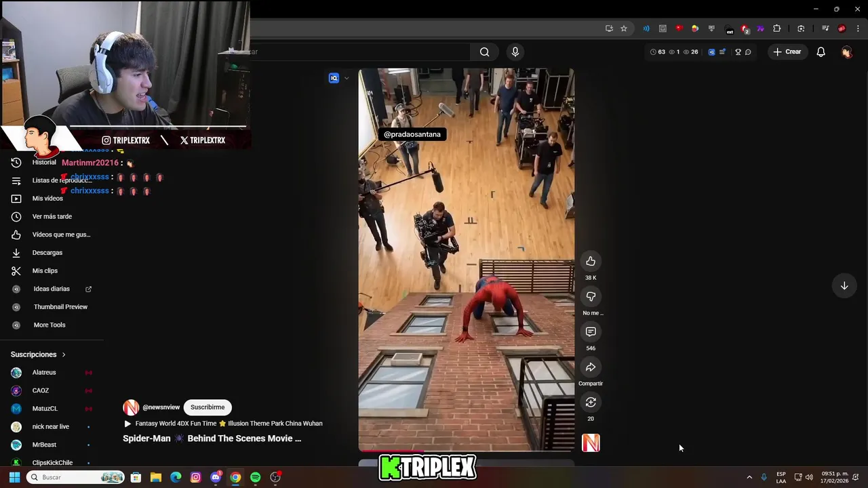Open File Explorer from the taskbar
The image size is (868, 488).
(156, 477)
